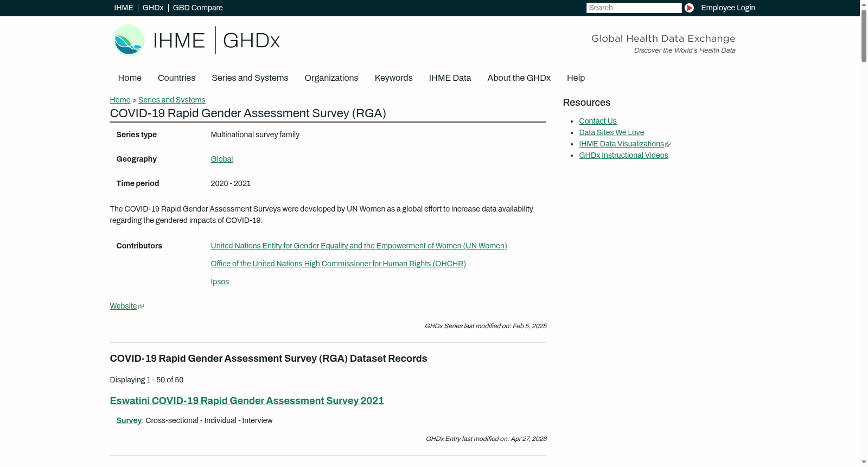Screen dimensions: 868x467
Task: Click the '2020 - 2021' time period value
Action: [x=231, y=183]
